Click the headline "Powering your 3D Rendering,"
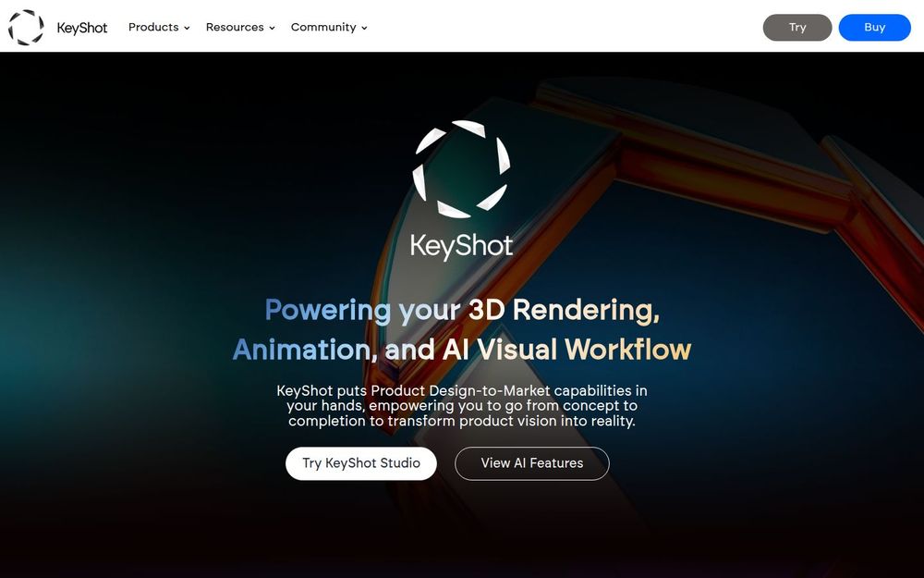The image size is (924, 578). [462, 310]
